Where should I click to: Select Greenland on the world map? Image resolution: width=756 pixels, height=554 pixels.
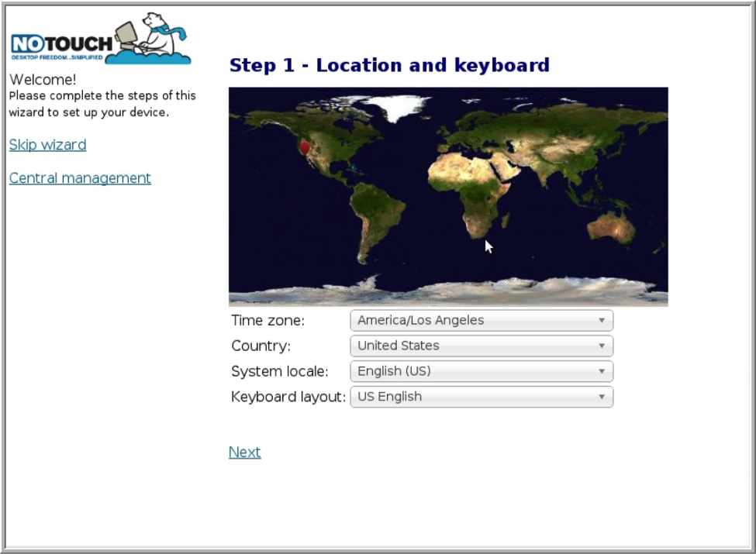pyautogui.click(x=399, y=108)
